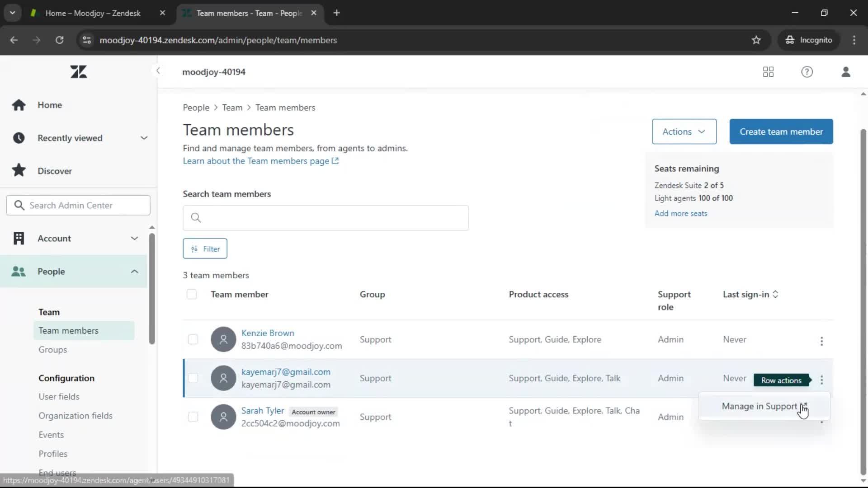The height and width of the screenshot is (488, 868).
Task: Click People breadcrumb link
Action: click(196, 108)
